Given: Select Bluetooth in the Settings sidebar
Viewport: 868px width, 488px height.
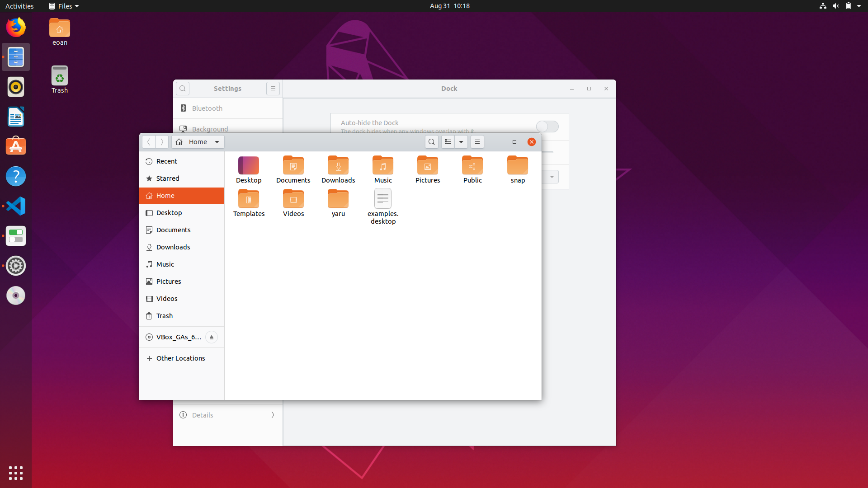Looking at the screenshot, I should [207, 108].
